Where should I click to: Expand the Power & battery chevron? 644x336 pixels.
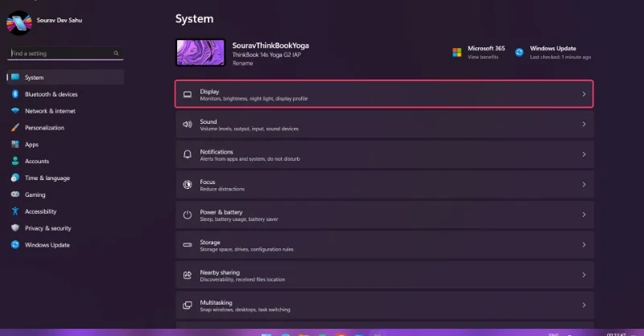tap(584, 215)
